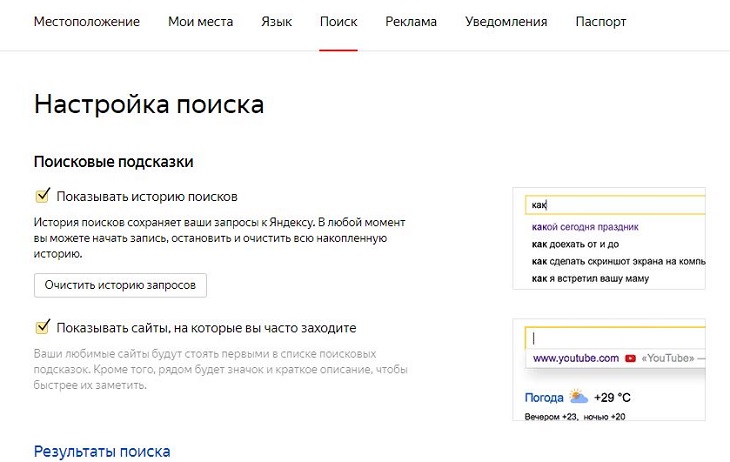The width and height of the screenshot is (730, 462).
Task: Switch to the Уведомления tab
Action: (x=506, y=21)
